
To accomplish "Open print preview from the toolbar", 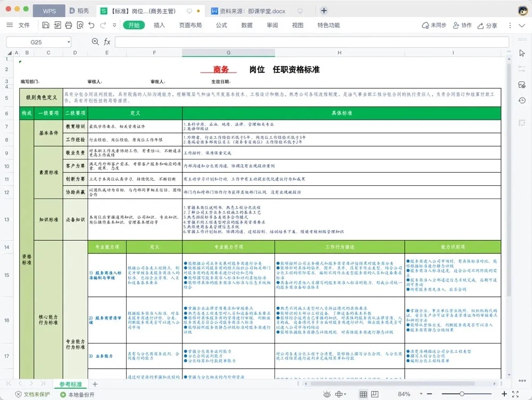I will coord(80,25).
